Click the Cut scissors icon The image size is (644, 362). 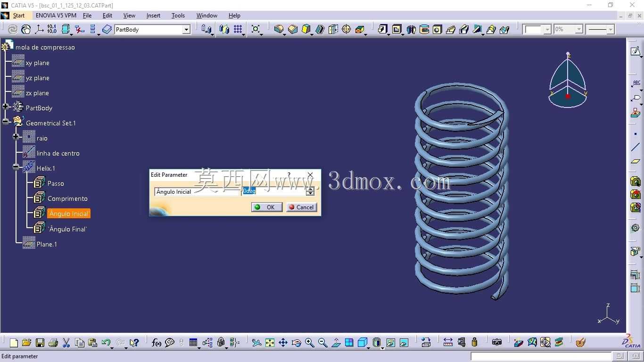click(x=66, y=343)
